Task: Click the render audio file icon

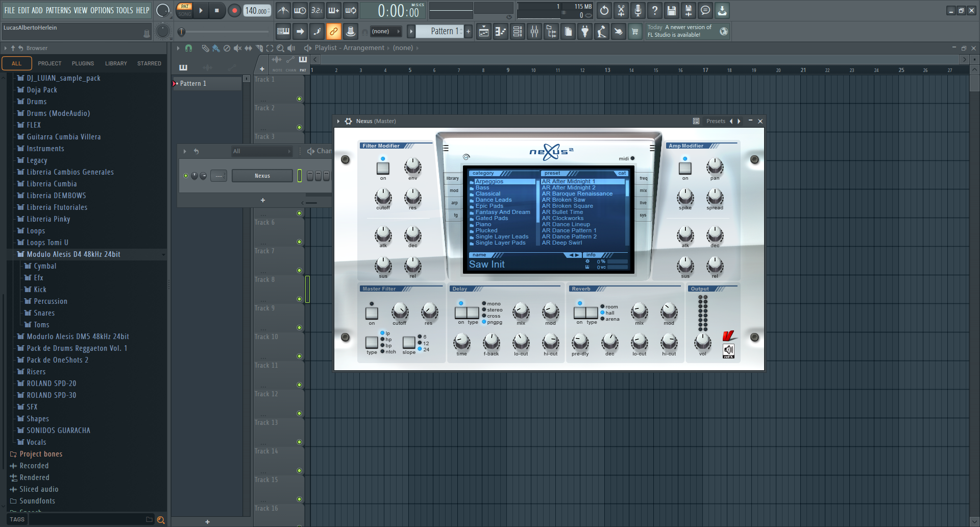Action: [x=688, y=10]
